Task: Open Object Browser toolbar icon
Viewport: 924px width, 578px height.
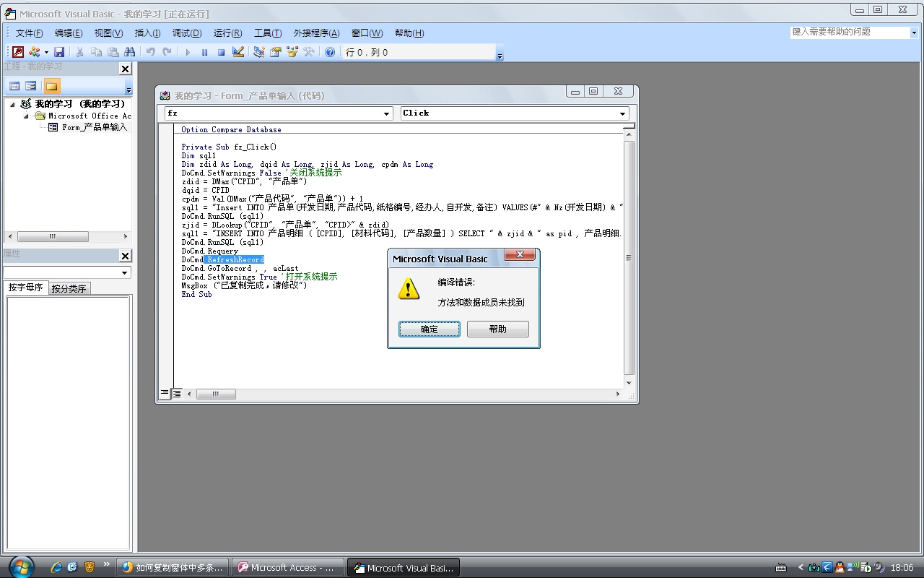Action: (x=292, y=52)
